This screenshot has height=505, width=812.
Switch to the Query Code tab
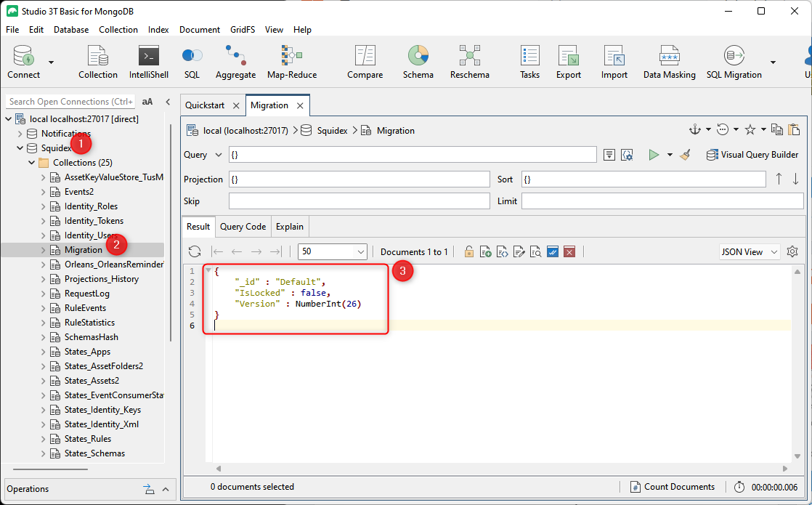pos(243,227)
